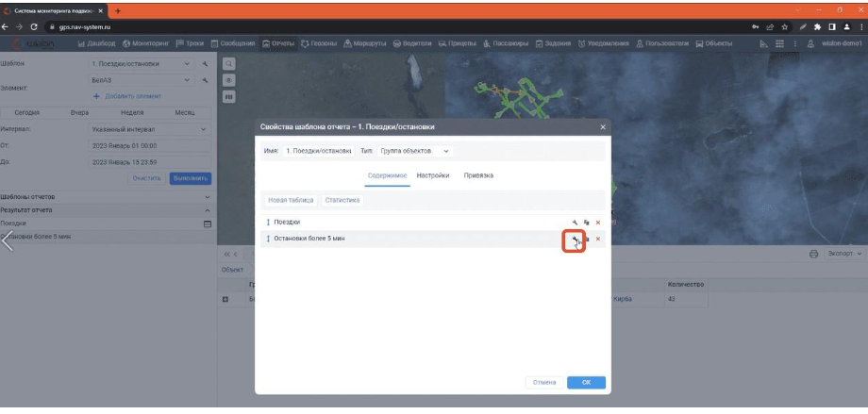Copy the Поездки table with duplicate icon
This screenshot has width=868, height=414.
tap(586, 223)
